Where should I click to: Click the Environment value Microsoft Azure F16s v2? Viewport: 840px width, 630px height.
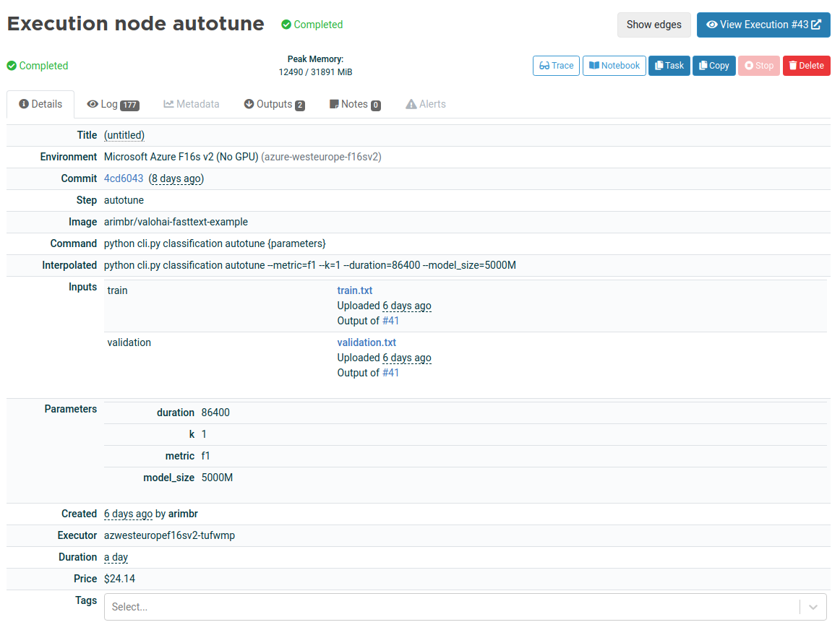point(181,157)
